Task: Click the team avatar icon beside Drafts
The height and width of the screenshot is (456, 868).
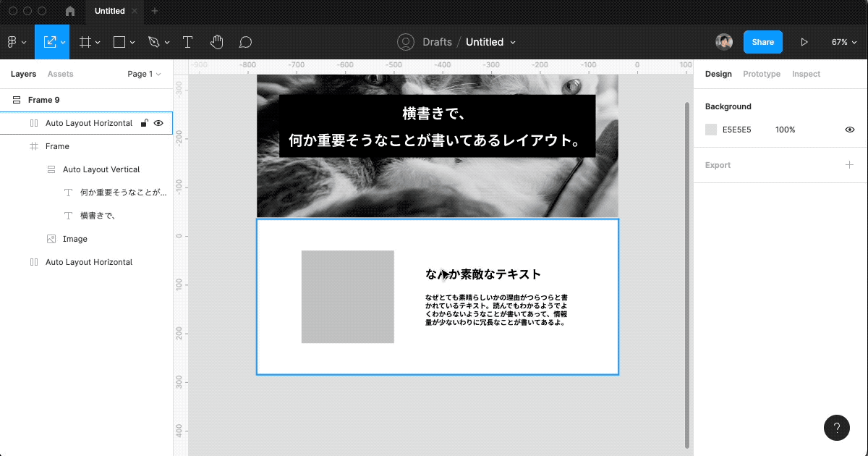Action: point(406,42)
